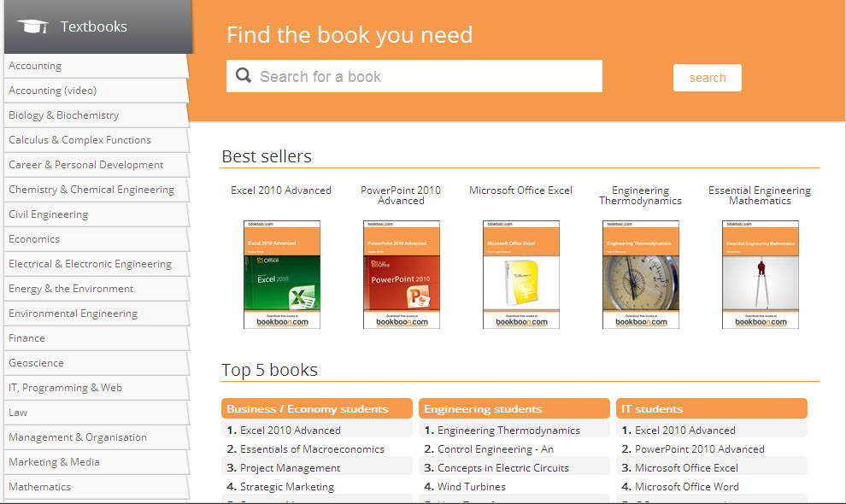Click the Search for a book field

[x=414, y=76]
